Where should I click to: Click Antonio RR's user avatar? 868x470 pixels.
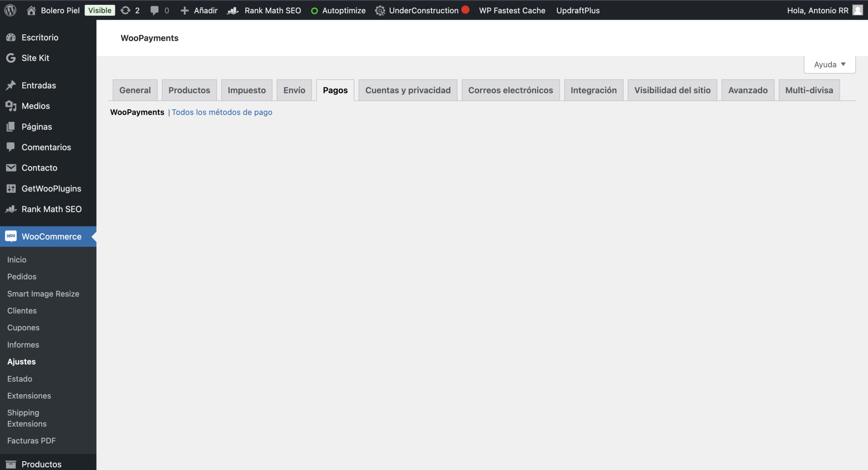858,10
